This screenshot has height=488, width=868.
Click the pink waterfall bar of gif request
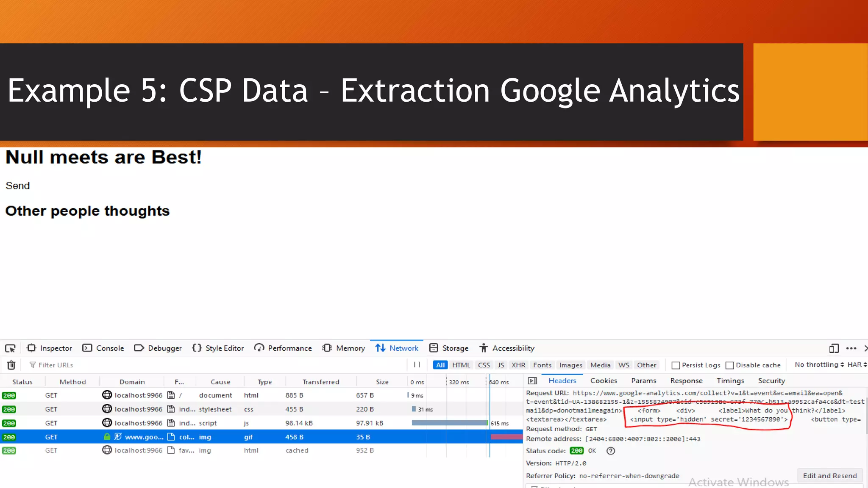[x=506, y=437]
